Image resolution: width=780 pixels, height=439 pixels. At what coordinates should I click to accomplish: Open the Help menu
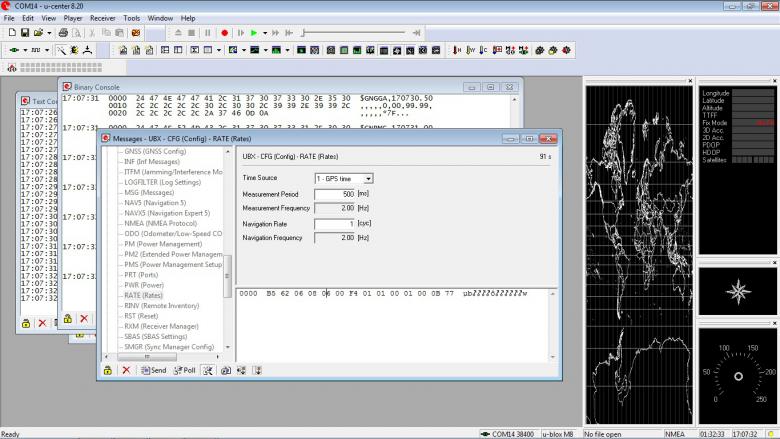coord(188,18)
